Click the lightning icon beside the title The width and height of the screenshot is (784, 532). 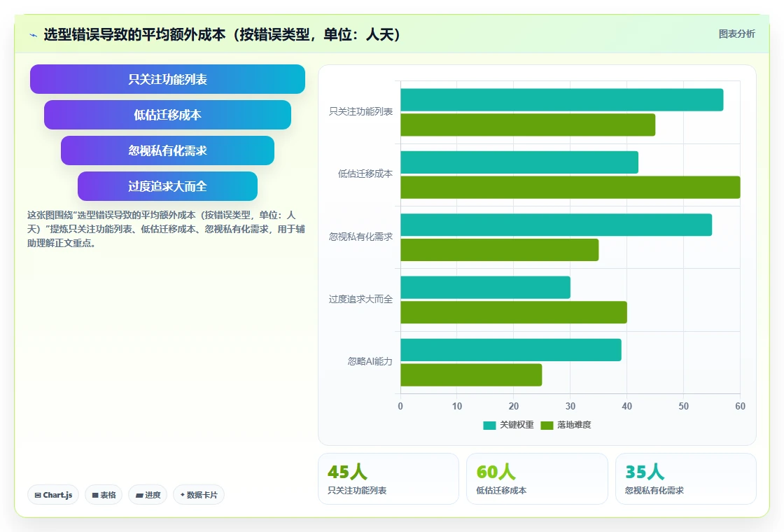click(34, 35)
